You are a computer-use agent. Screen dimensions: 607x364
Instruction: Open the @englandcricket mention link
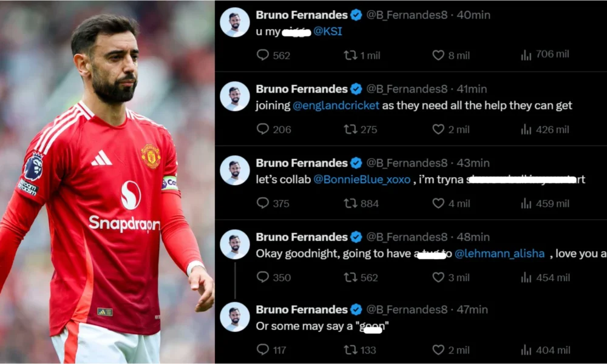[336, 106]
